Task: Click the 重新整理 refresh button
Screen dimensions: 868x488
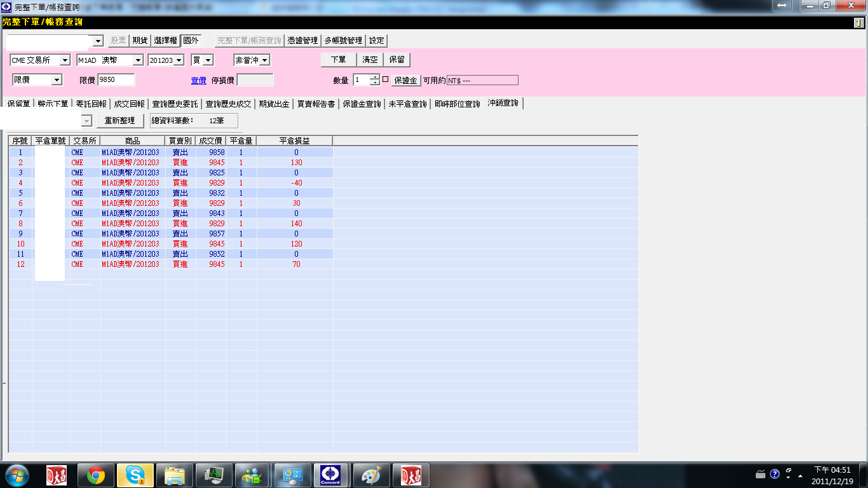Action: point(119,121)
